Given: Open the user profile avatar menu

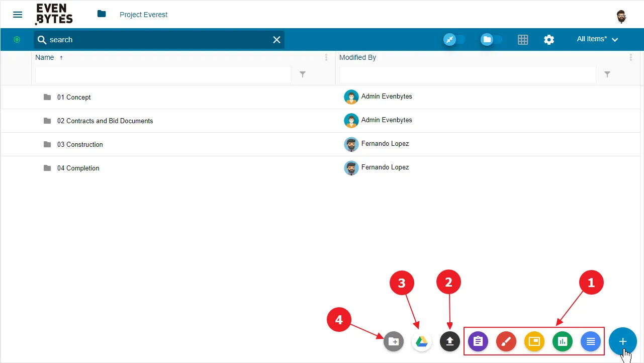Looking at the screenshot, I should pos(621,16).
